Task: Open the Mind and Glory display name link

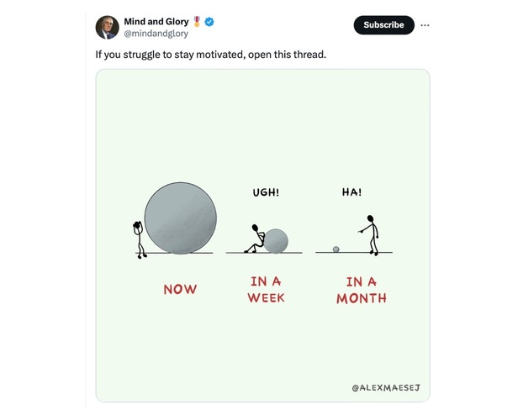Action: (x=156, y=21)
